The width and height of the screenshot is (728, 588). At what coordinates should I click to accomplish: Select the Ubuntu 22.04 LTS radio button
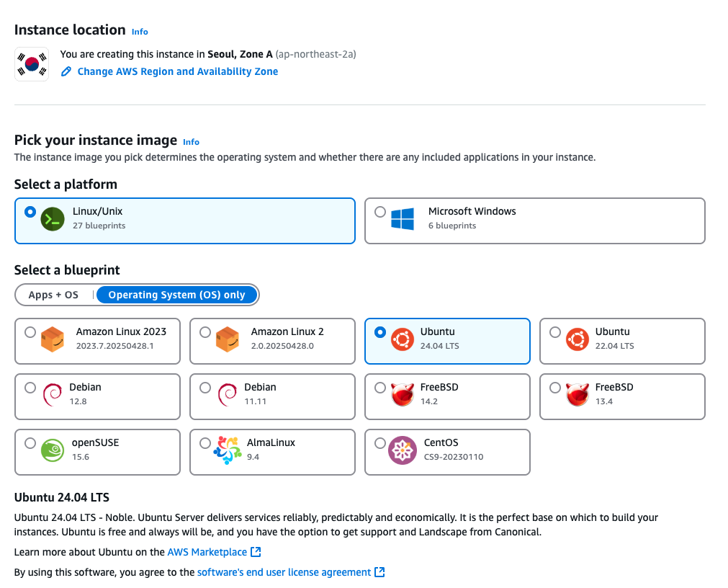555,332
